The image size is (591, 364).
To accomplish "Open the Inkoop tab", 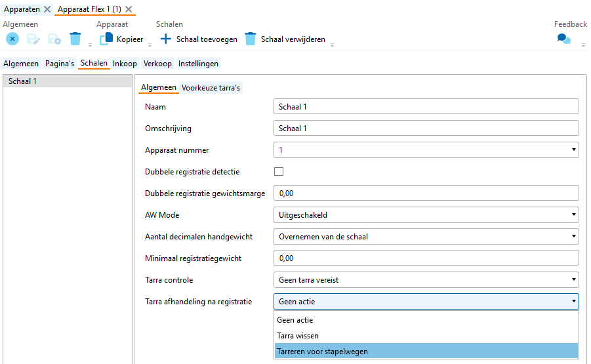I will tap(125, 64).
